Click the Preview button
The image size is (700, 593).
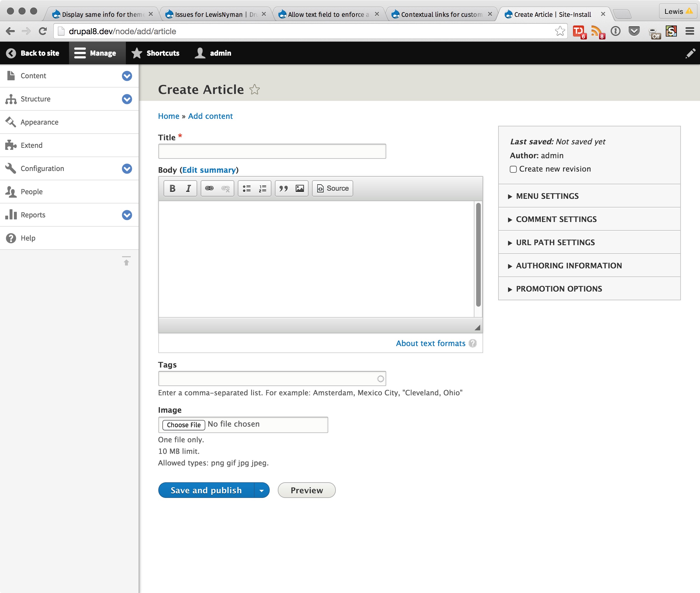tap(306, 490)
